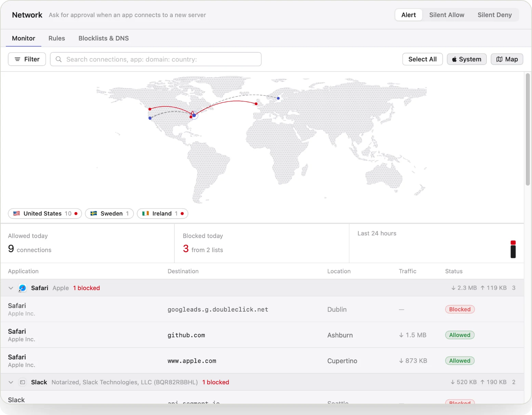
Task: Switch to the Rules tab
Action: click(x=57, y=38)
